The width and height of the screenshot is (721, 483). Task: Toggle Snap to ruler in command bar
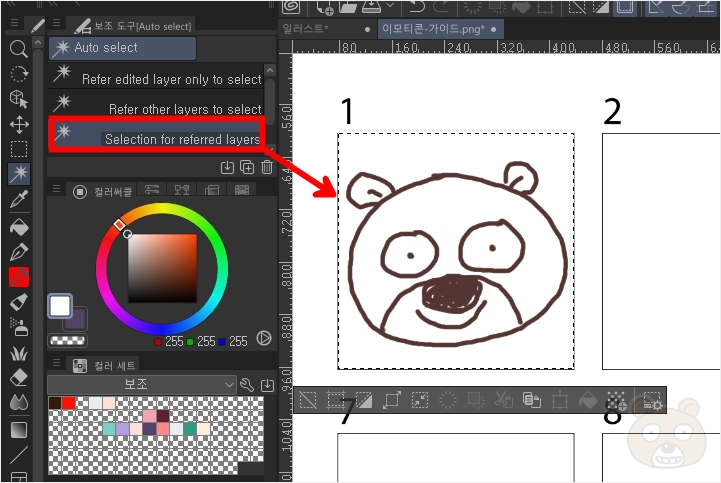click(x=657, y=7)
